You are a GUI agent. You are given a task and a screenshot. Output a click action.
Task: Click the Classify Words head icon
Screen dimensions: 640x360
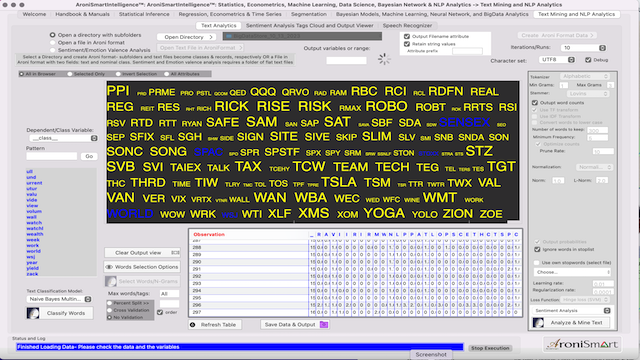pyautogui.click(x=33, y=313)
